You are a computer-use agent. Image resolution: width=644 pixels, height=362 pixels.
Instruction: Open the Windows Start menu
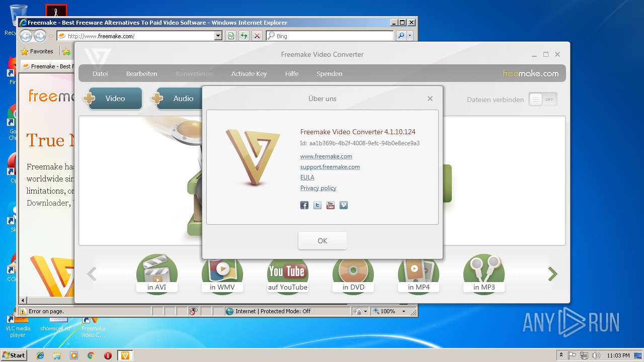click(x=14, y=355)
